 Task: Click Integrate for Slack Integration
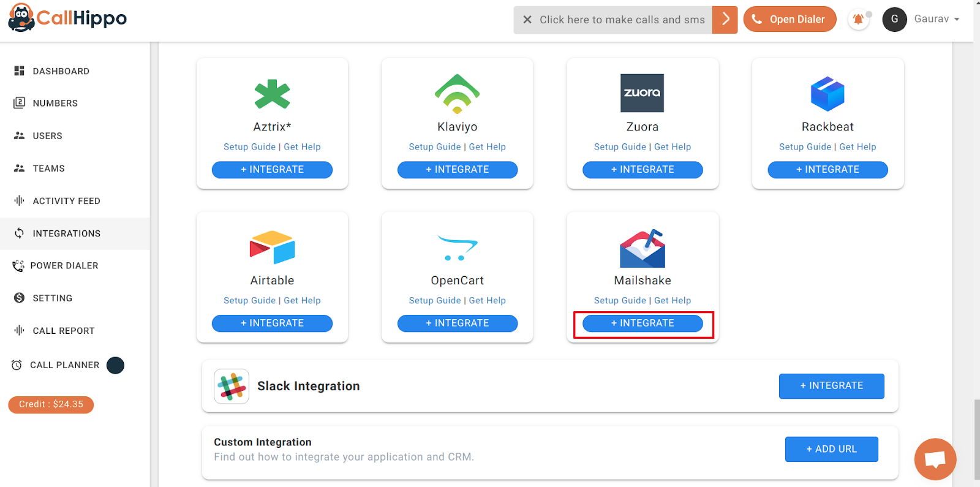[832, 386]
